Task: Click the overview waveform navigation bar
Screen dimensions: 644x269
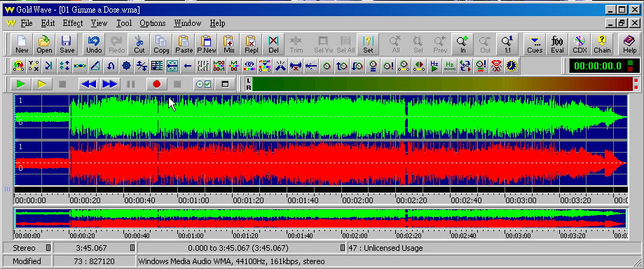Action: (x=321, y=218)
